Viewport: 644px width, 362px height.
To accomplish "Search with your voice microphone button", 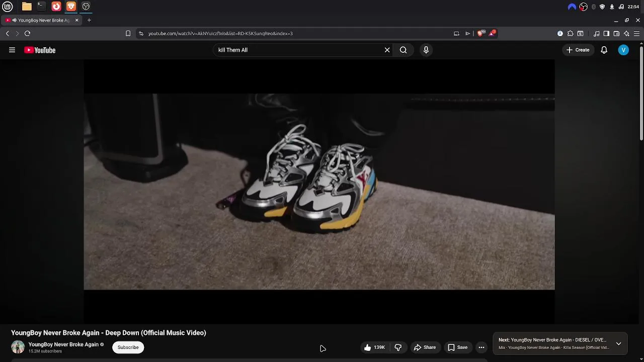I will click(x=426, y=50).
